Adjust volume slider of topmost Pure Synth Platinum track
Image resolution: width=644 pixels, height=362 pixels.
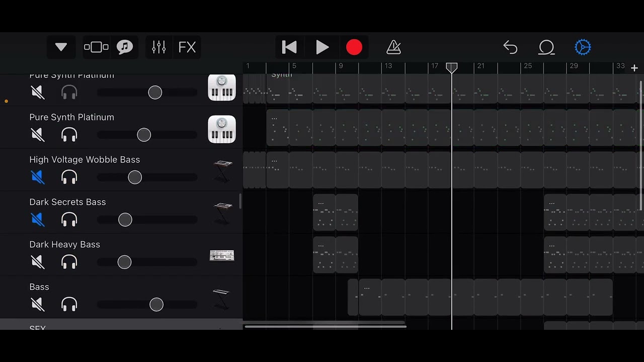[x=147, y=92]
